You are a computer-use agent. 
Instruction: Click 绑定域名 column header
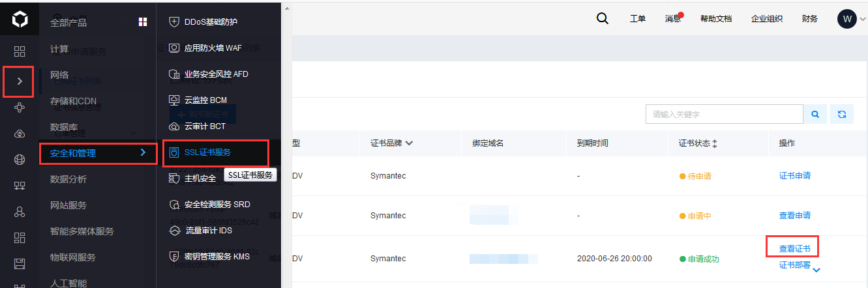point(488,143)
